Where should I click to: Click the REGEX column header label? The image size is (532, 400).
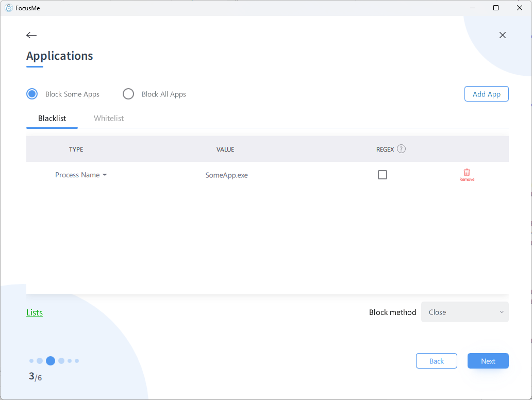pos(385,149)
